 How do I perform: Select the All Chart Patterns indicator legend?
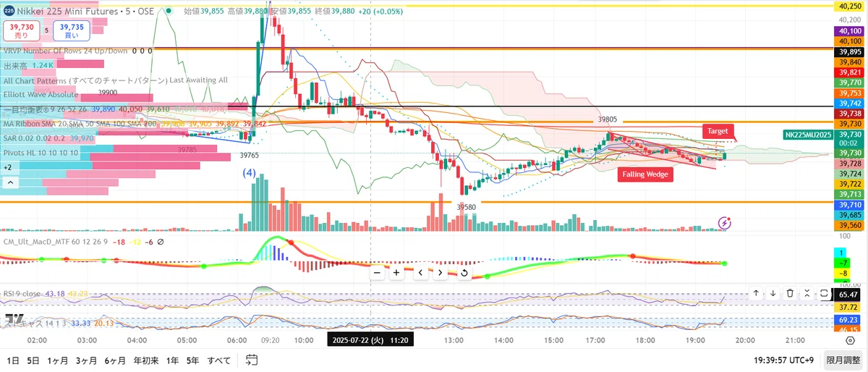coord(85,80)
